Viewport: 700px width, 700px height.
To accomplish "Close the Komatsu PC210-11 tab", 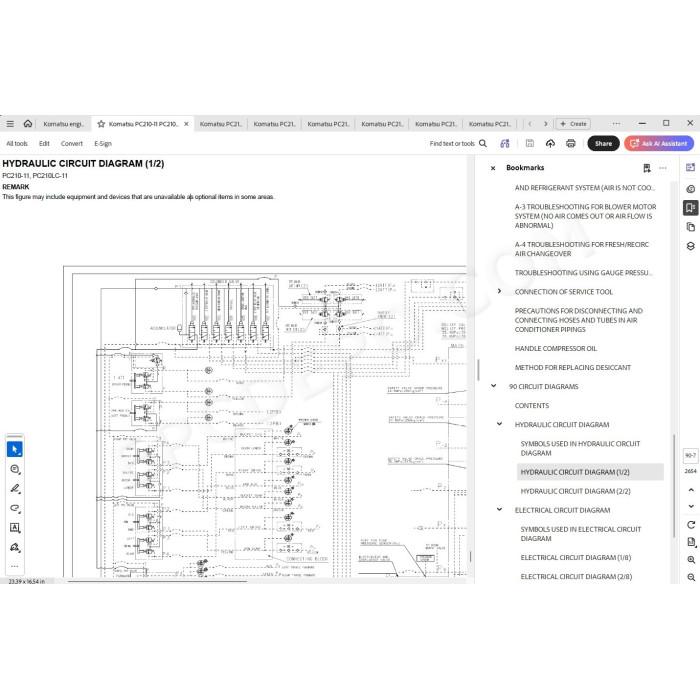I will (186, 124).
